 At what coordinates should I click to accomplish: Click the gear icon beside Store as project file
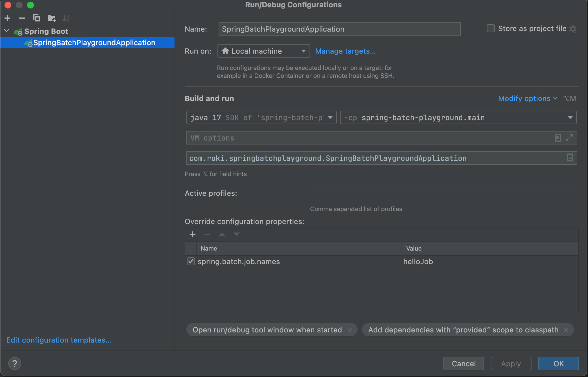[x=573, y=29]
